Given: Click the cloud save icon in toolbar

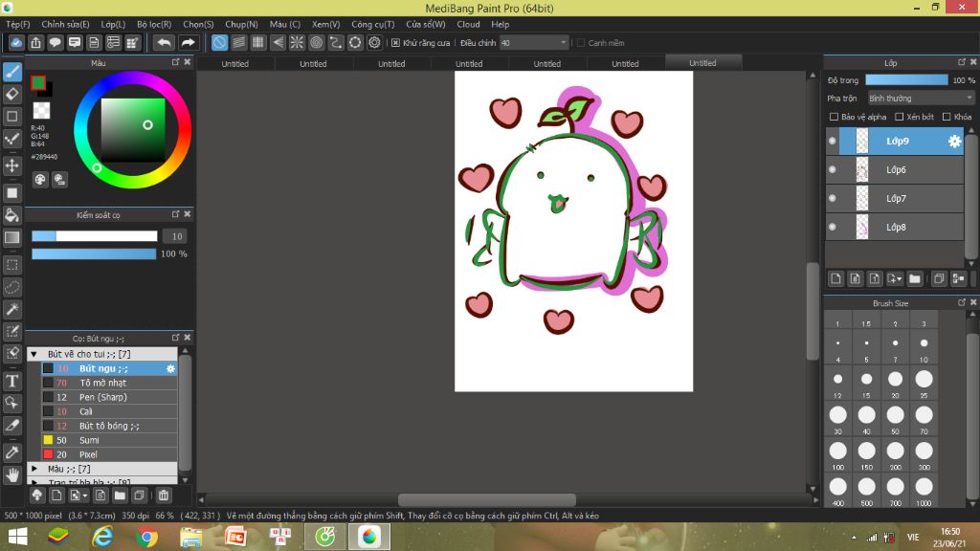Looking at the screenshot, I should click(16, 42).
